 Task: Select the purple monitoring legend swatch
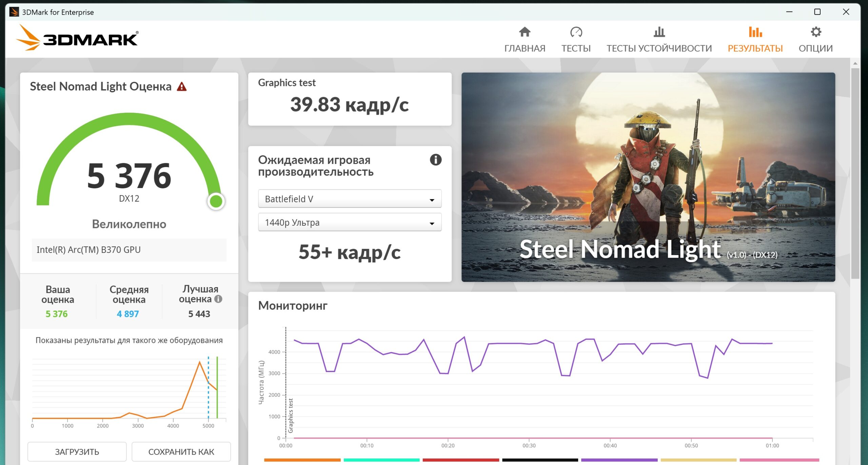point(619,460)
